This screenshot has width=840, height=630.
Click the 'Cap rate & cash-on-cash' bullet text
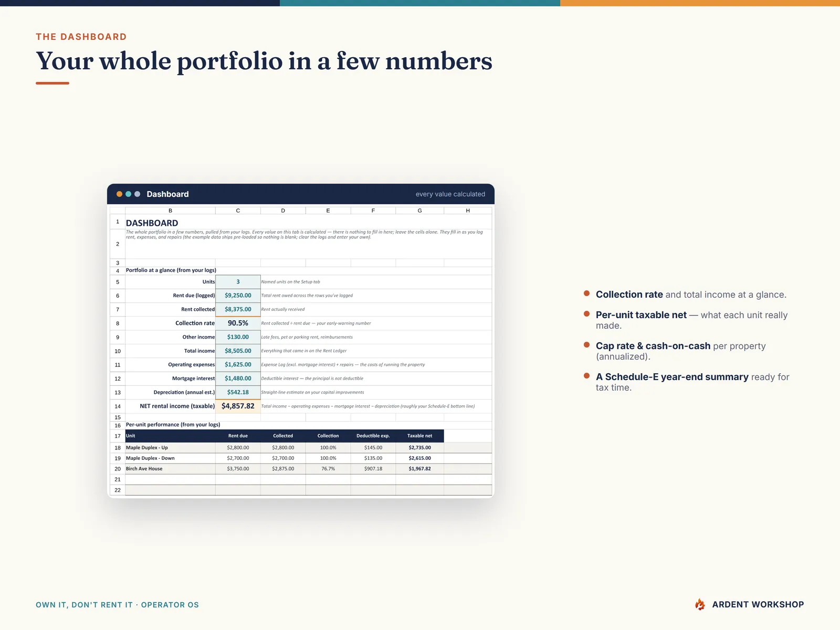tap(653, 346)
